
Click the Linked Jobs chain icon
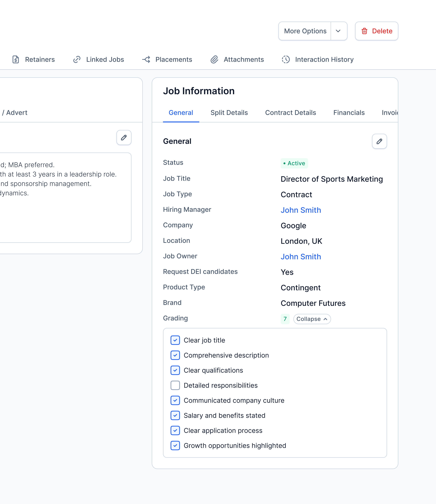[77, 59]
